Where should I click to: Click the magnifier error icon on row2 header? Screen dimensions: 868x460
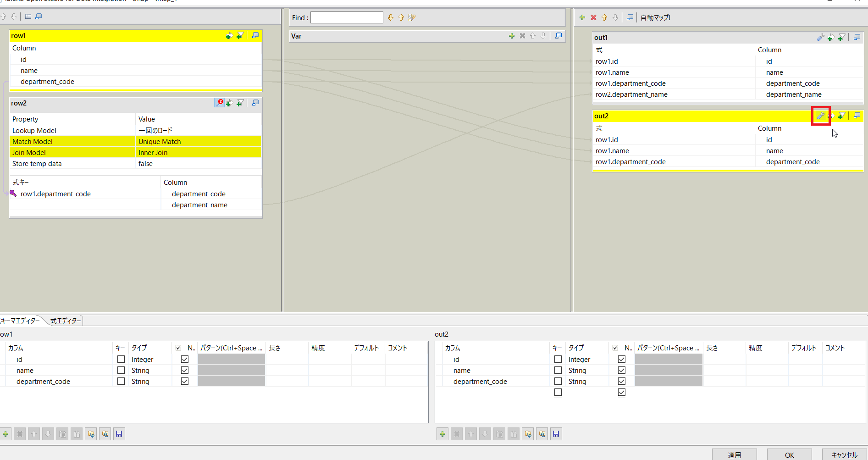point(220,102)
